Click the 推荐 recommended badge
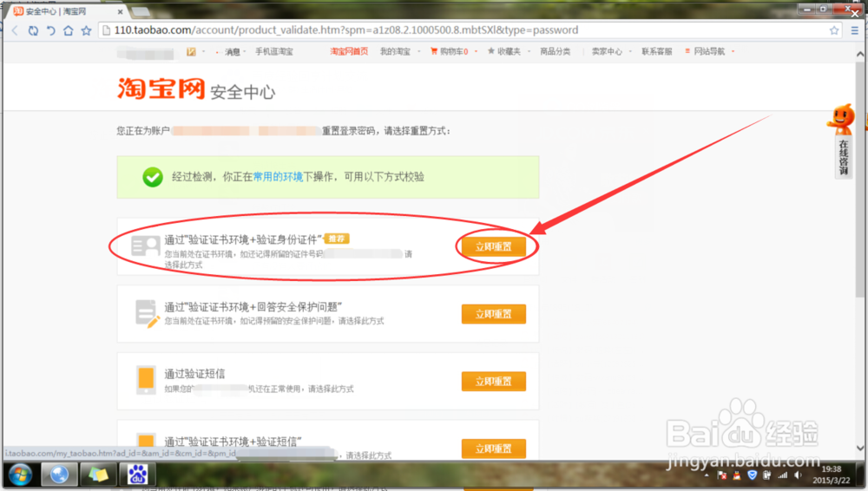The image size is (868, 491). click(x=337, y=239)
